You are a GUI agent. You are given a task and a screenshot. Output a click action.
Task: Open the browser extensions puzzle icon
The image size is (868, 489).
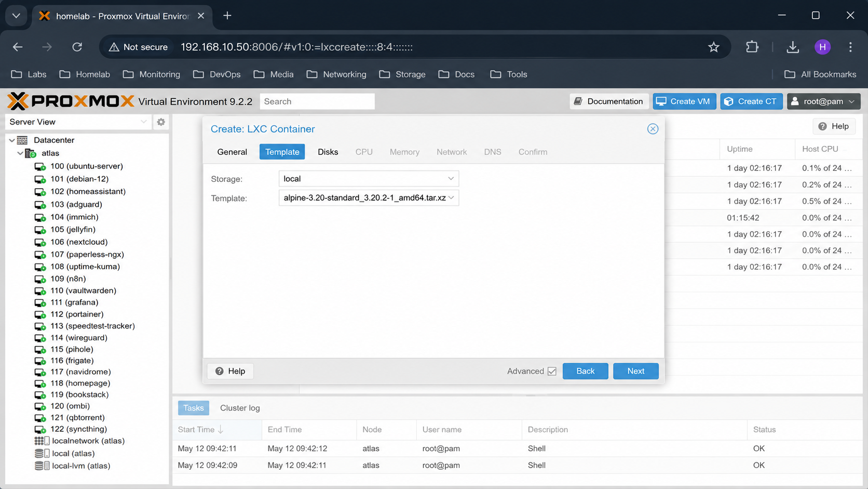click(752, 47)
